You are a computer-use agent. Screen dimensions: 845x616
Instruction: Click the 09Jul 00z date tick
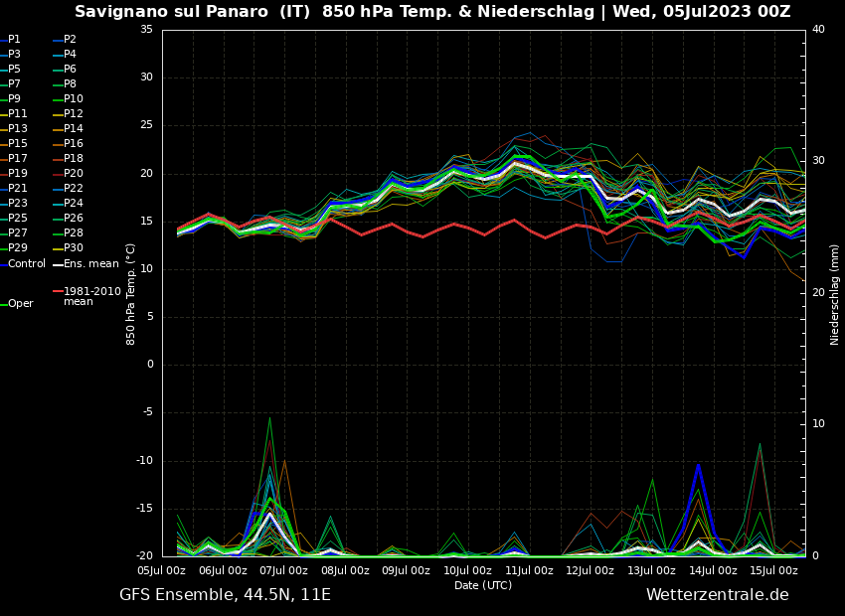point(406,570)
